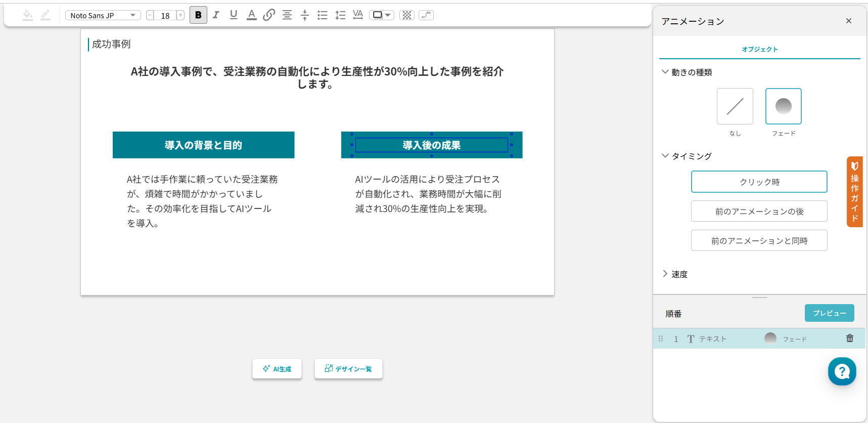The width and height of the screenshot is (868, 423).
Task: Open the Noto Sans JP font dropdown
Action: 103,15
